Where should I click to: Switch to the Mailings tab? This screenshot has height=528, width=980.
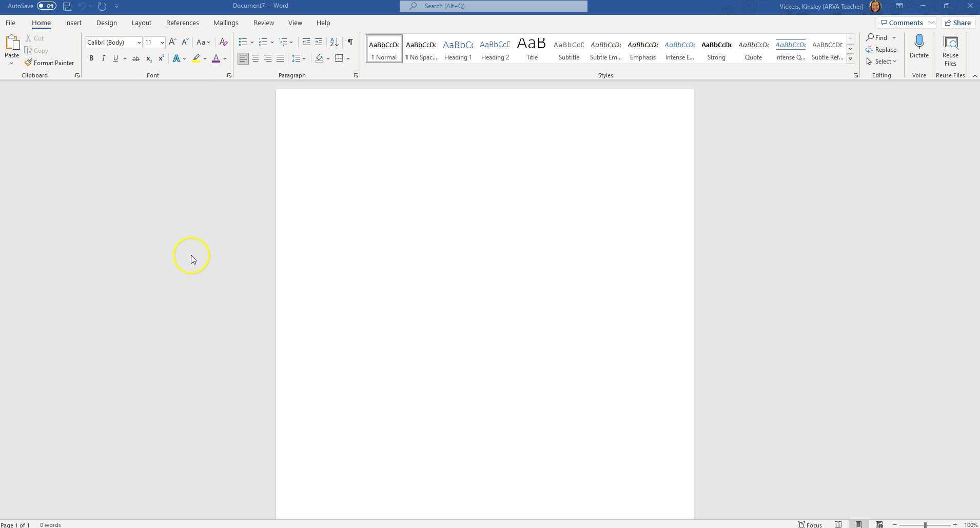[x=225, y=23]
